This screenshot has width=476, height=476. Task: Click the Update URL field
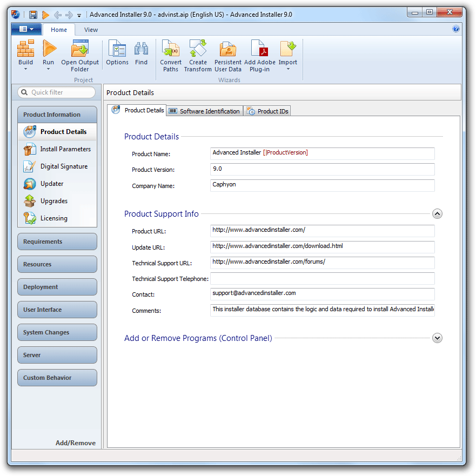pyautogui.click(x=323, y=247)
